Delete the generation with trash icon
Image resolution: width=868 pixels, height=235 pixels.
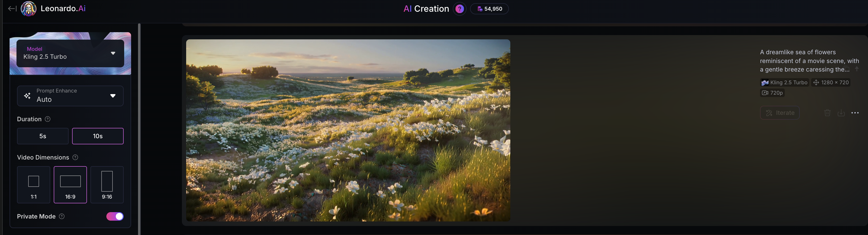tap(827, 113)
